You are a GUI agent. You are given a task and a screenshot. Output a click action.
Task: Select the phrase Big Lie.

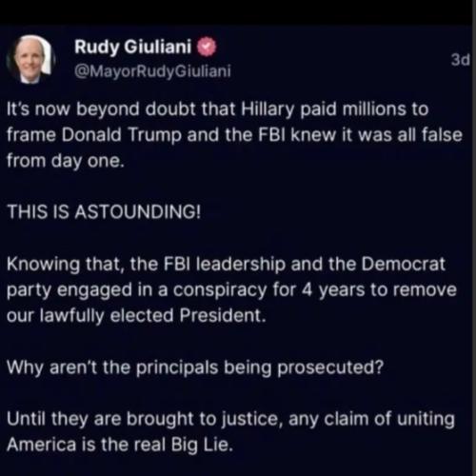pos(202,446)
